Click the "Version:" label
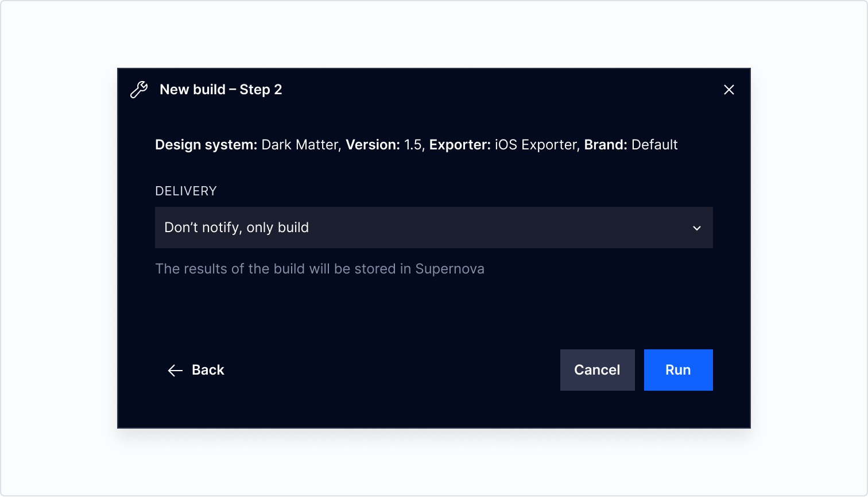The image size is (868, 497). (373, 145)
